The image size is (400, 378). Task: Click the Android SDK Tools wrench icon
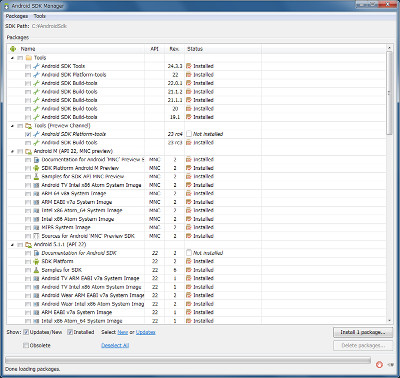[36, 66]
